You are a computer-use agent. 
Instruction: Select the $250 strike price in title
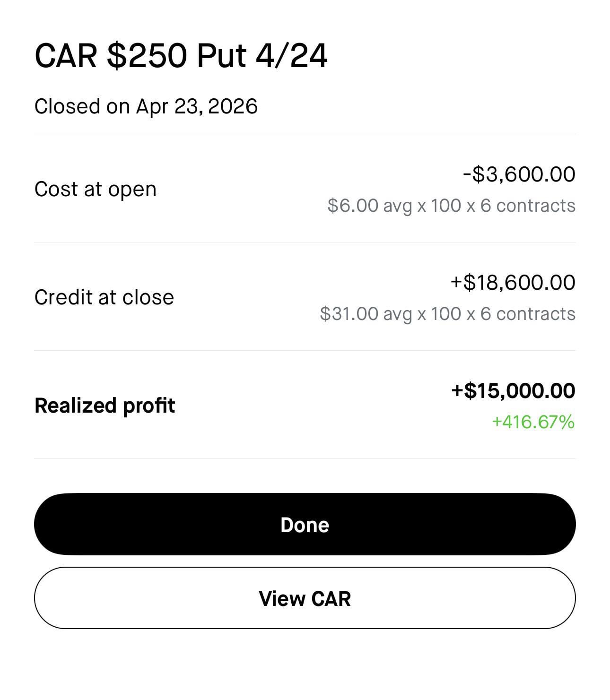tap(147, 56)
